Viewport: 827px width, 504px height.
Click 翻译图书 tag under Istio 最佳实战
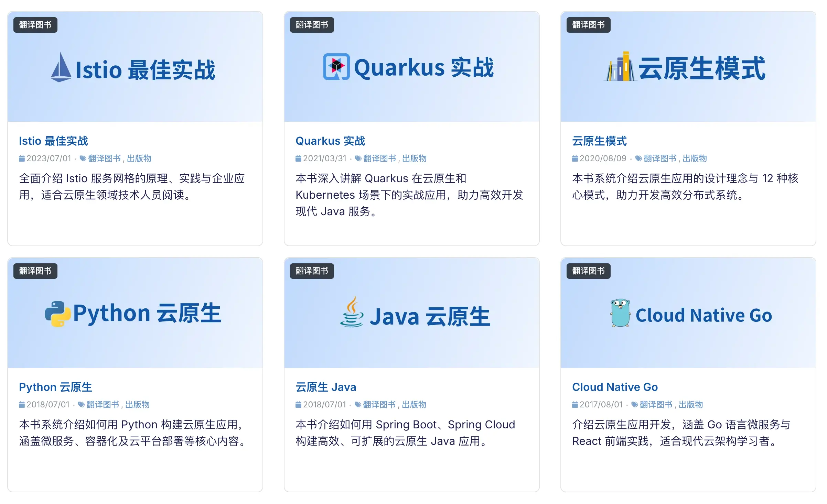click(x=104, y=158)
